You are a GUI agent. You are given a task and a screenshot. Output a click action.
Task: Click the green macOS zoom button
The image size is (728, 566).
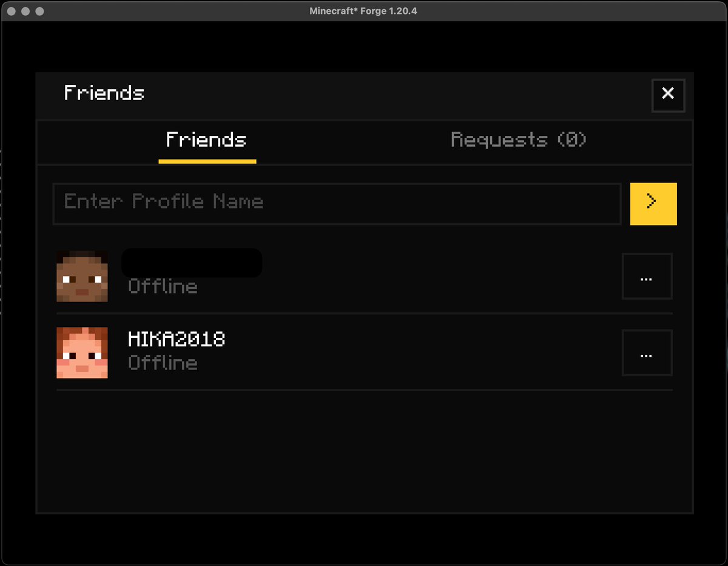pyautogui.click(x=39, y=12)
